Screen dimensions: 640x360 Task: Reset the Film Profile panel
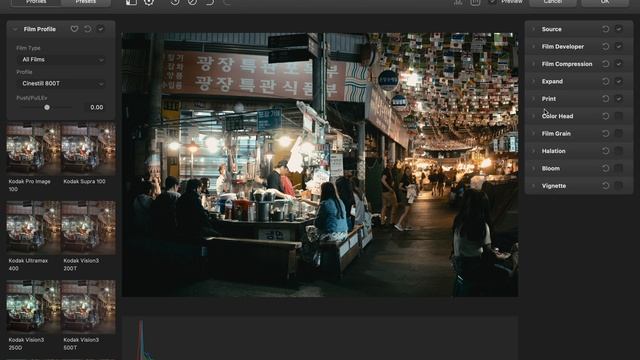tap(87, 29)
